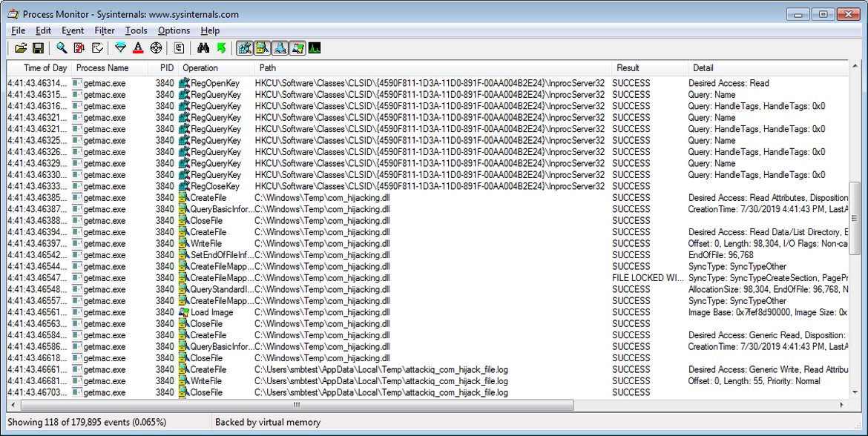868x436 pixels.
Task: Click the Open log file icon
Action: click(21, 48)
